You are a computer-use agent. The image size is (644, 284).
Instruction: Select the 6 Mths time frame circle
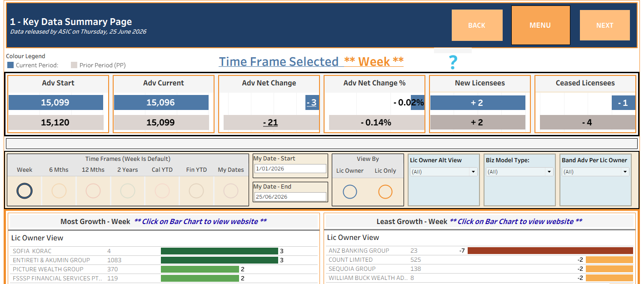coord(59,191)
